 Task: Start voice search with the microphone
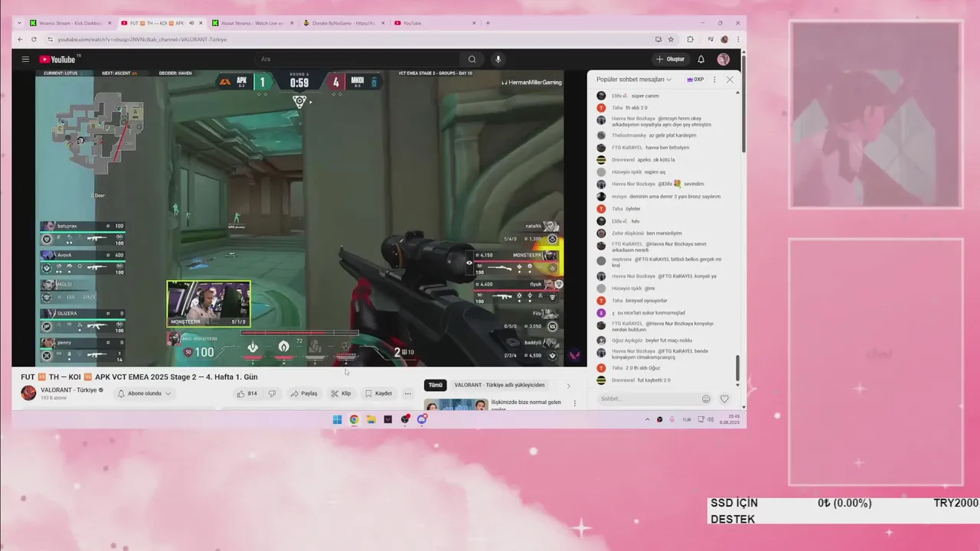[498, 59]
